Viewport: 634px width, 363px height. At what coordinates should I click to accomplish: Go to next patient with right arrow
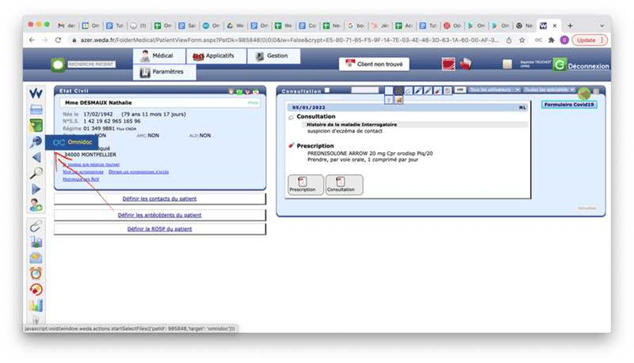(36, 189)
